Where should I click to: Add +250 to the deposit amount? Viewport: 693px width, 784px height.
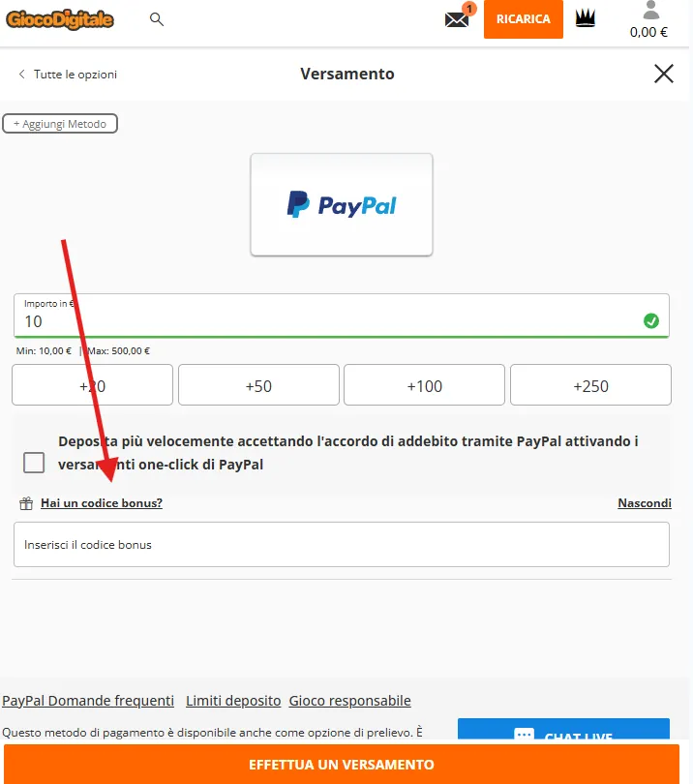[590, 385]
